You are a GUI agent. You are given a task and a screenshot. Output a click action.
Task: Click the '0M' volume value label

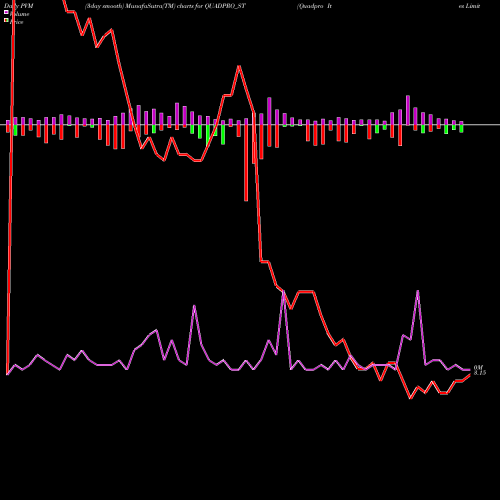tap(478, 367)
